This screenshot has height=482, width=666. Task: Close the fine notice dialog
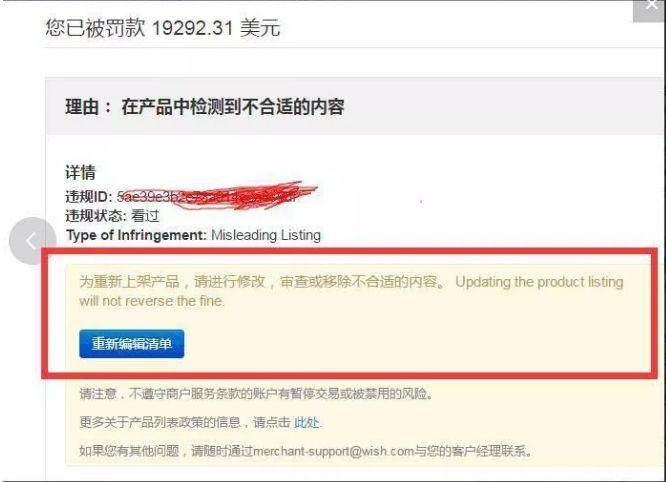pos(649,9)
